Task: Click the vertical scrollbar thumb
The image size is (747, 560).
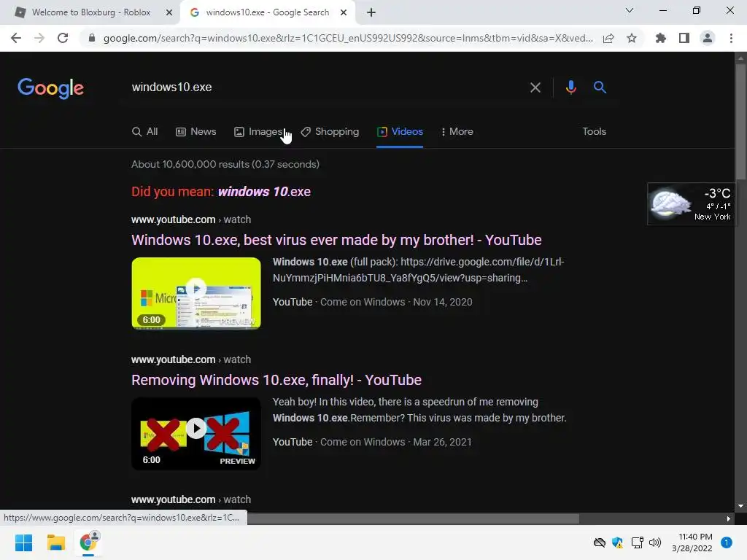Action: (740, 122)
